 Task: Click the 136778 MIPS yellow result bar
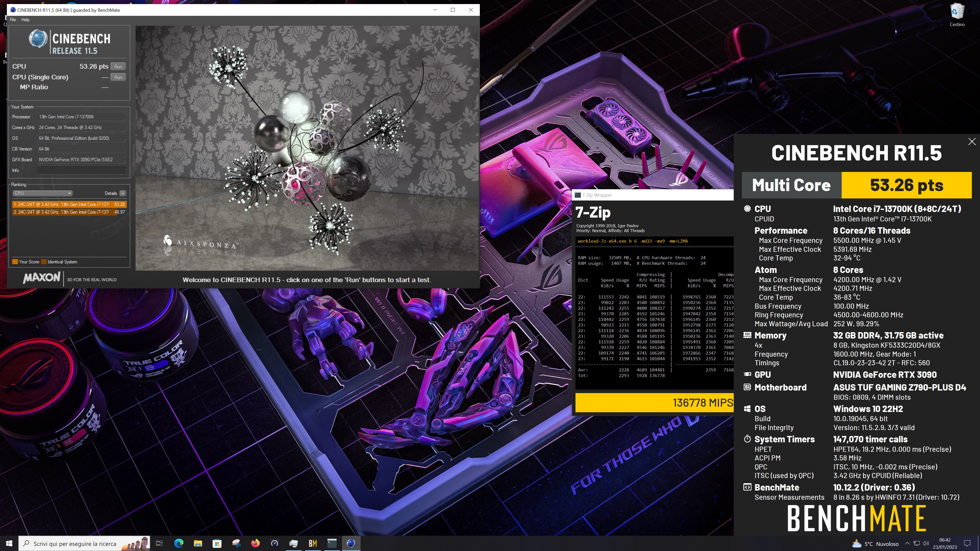pos(654,403)
